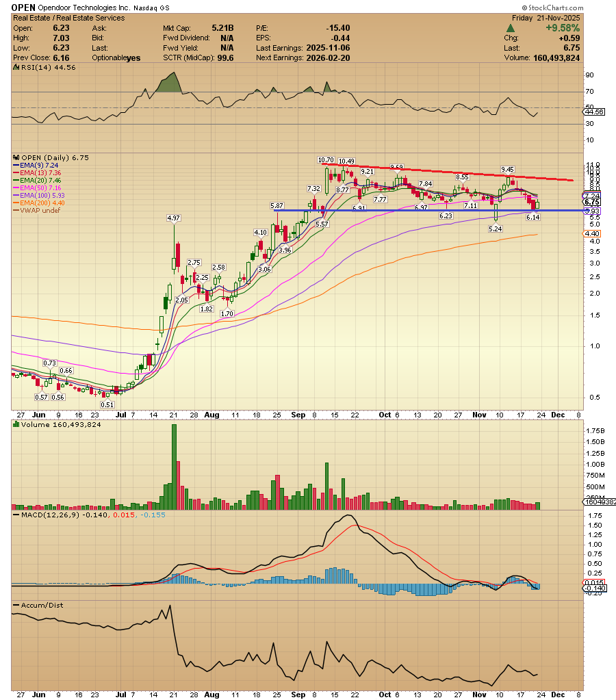Click the 4.40 EMA tag on price axis
This screenshot has width=616, height=700.
tap(592, 233)
